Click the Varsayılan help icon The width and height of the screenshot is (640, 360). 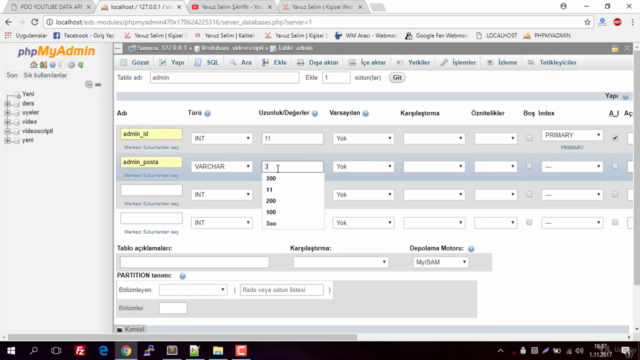365,113
